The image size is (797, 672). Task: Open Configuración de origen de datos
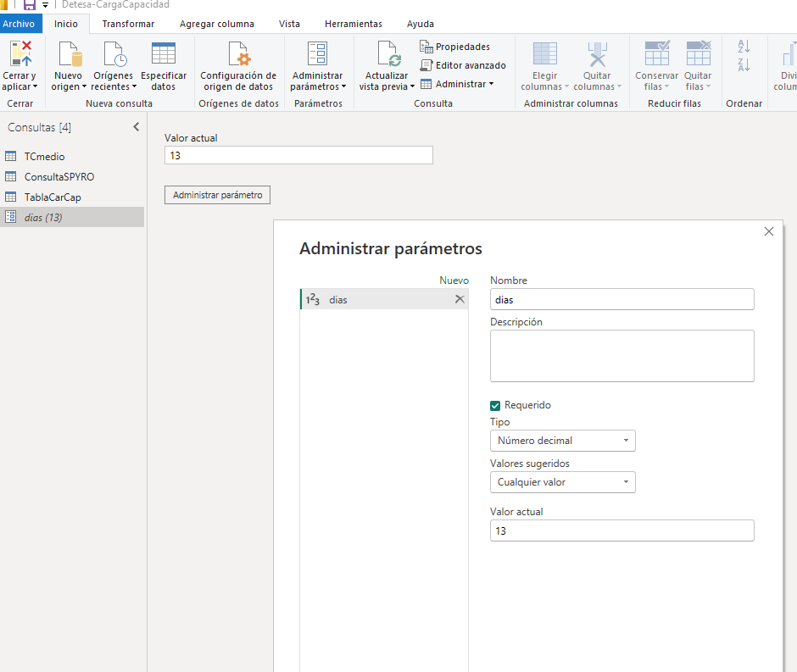pos(238,54)
